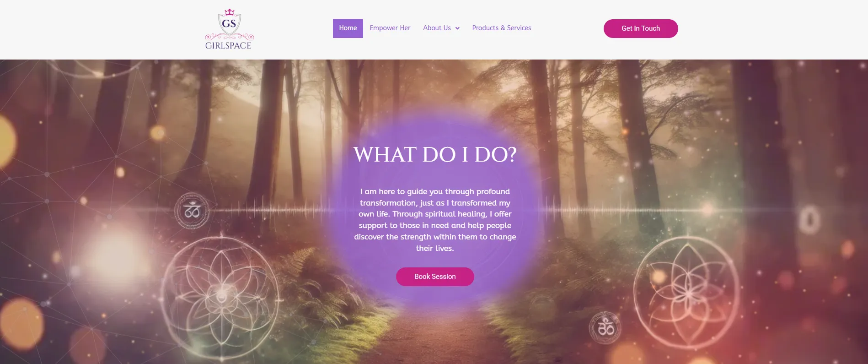
Task: Click the Book Session button
Action: [435, 277]
